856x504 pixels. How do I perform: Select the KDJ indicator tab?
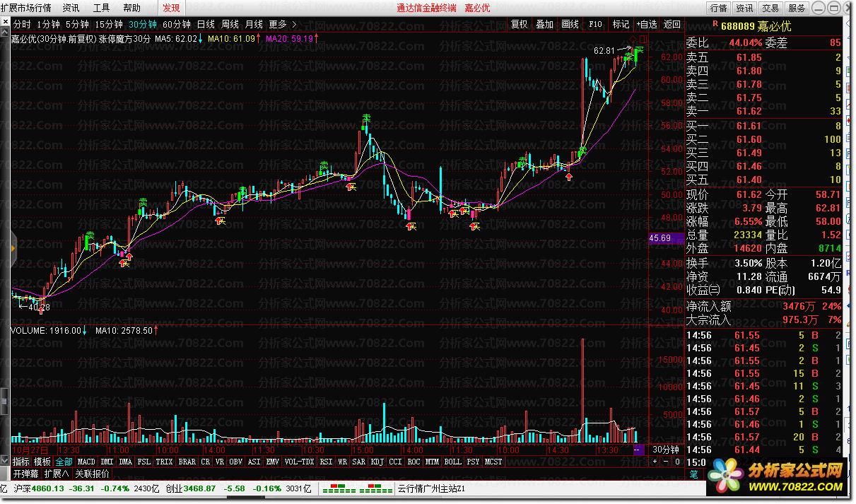coord(377,462)
